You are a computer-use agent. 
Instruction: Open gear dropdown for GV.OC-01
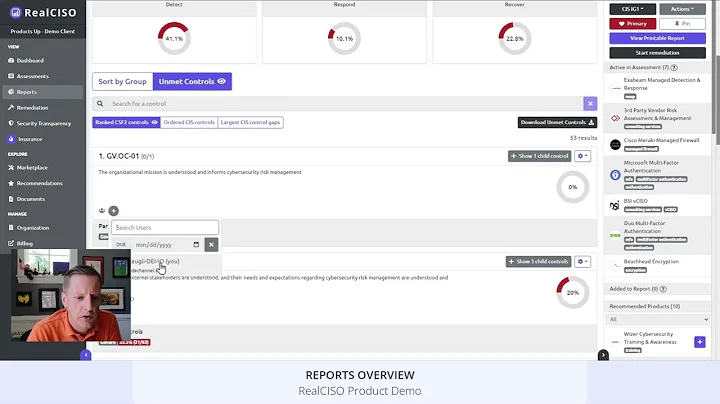tap(582, 156)
